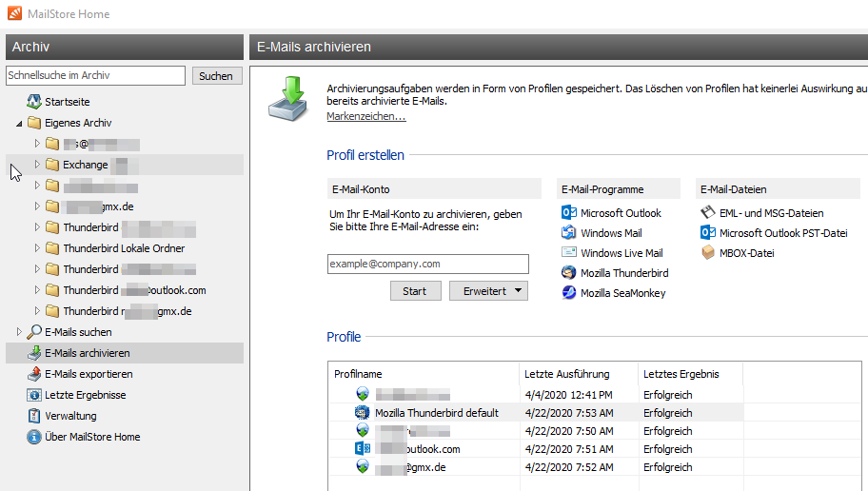Click the Windows Mail icon

pos(569,232)
